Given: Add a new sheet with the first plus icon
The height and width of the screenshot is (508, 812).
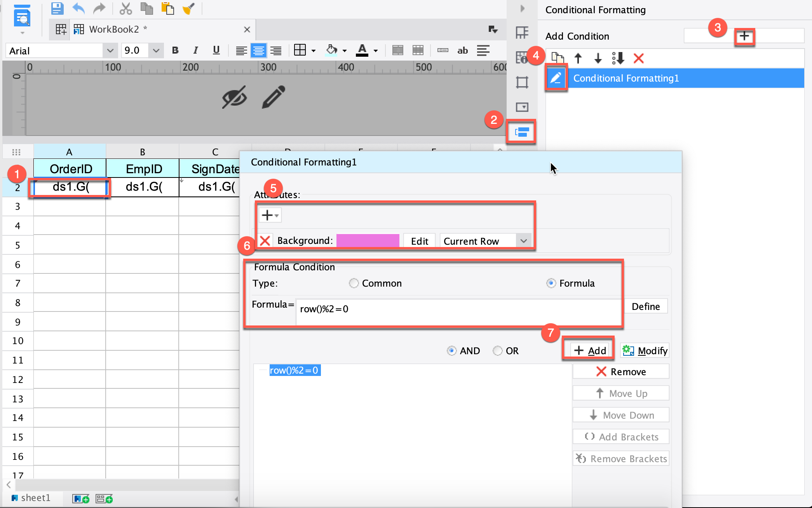Looking at the screenshot, I should 81,499.
